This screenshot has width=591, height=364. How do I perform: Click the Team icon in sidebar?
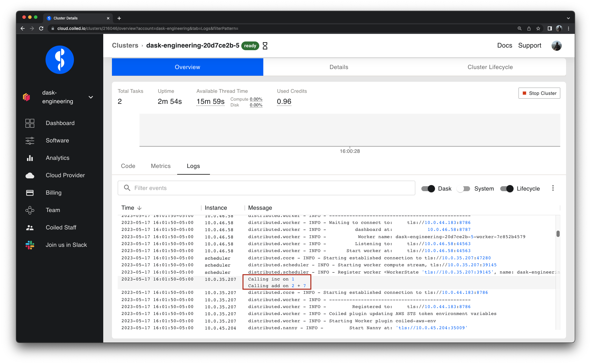click(29, 210)
